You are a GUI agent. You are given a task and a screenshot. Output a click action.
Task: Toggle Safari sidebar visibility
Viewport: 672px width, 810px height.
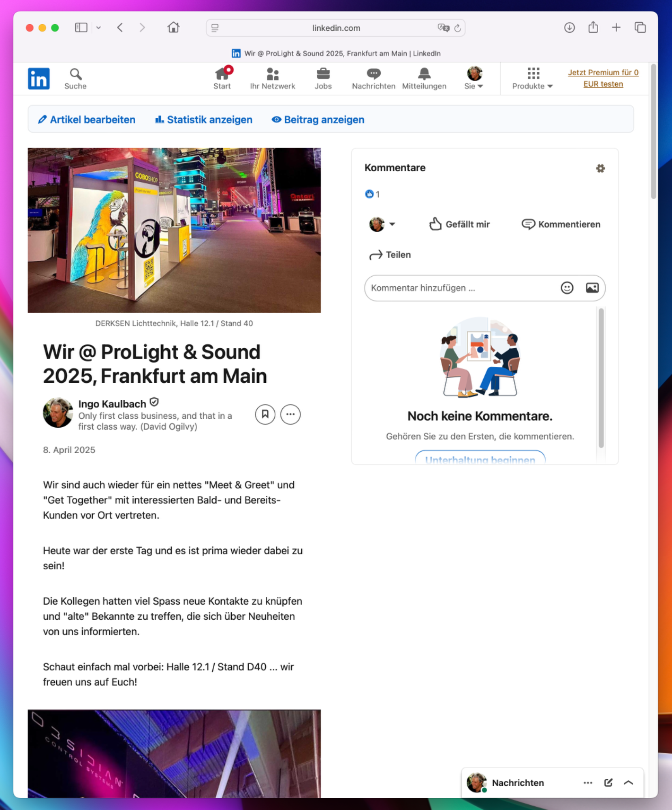pos(81,28)
